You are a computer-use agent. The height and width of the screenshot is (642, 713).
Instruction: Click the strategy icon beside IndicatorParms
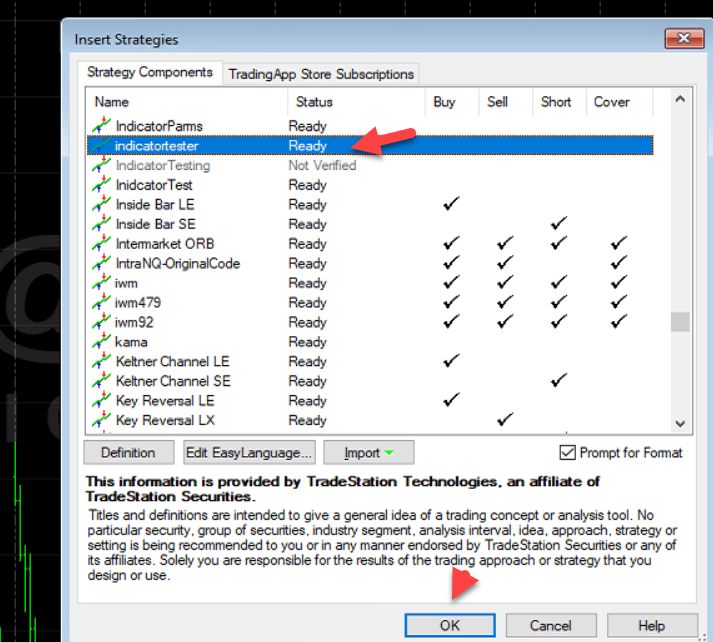pyautogui.click(x=100, y=126)
